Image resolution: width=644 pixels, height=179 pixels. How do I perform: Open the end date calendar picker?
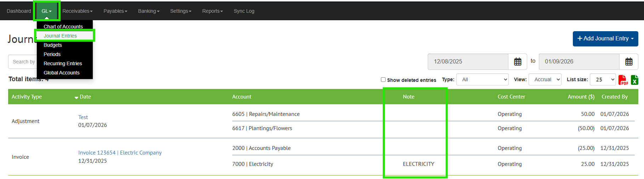628,62
